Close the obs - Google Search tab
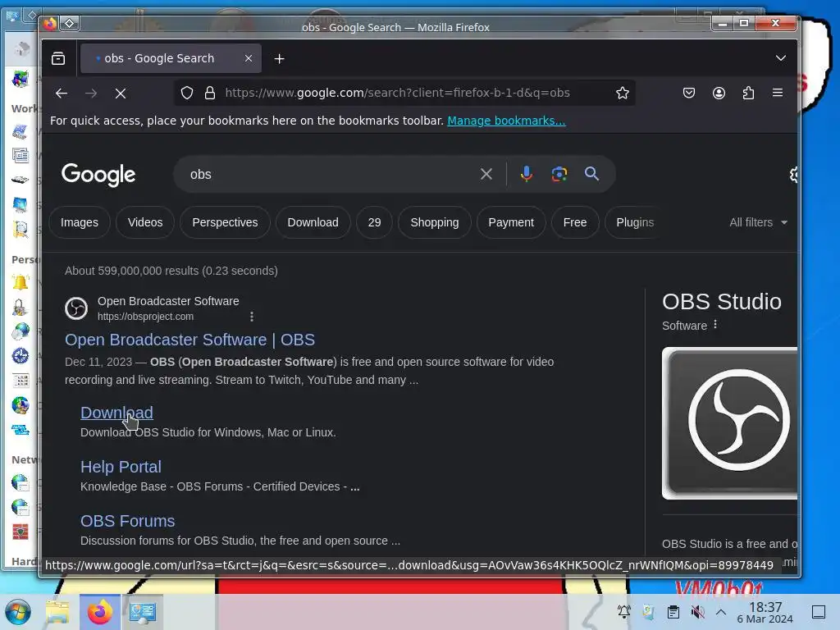This screenshot has width=840, height=630. point(249,58)
